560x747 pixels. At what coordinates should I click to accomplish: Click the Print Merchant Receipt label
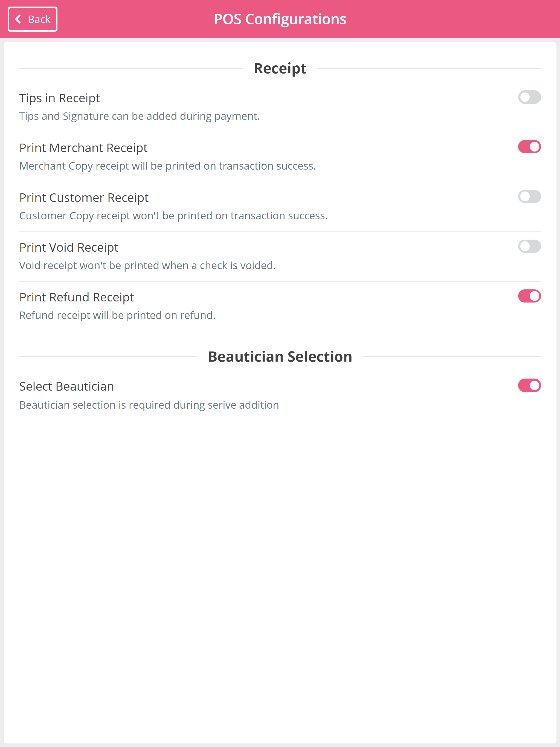coord(83,148)
